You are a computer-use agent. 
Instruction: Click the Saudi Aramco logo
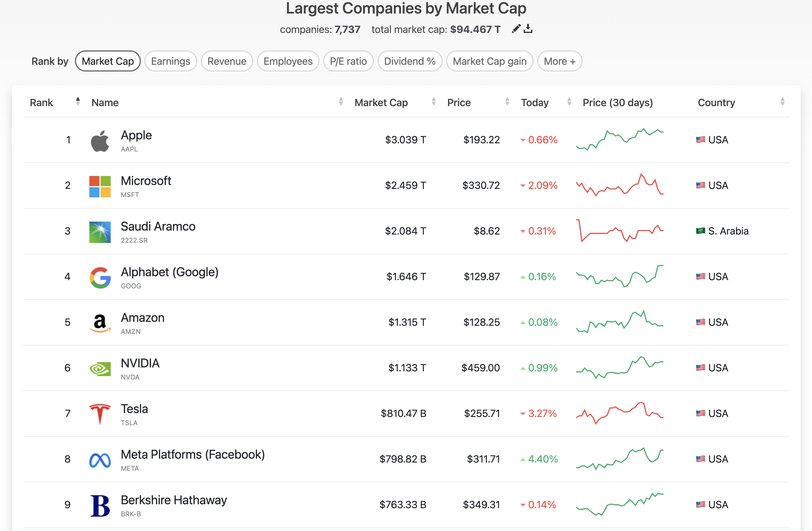pyautogui.click(x=100, y=232)
